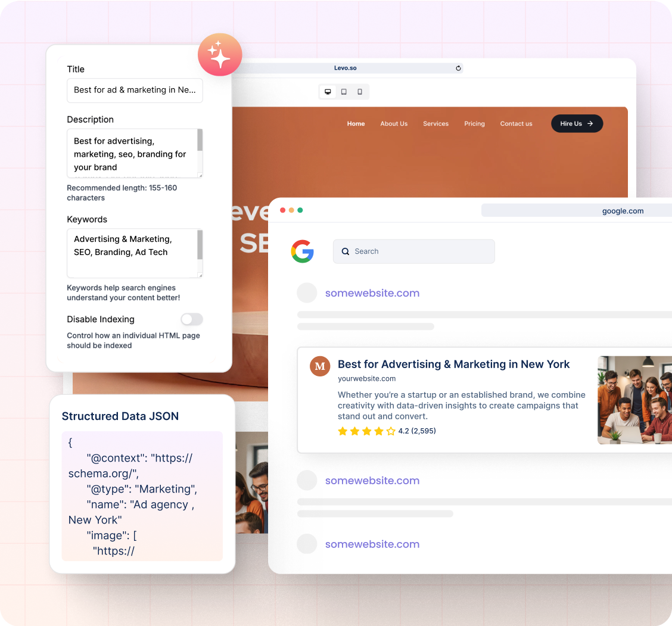
Task: Toggle the Disable Indexing switch
Action: click(192, 320)
